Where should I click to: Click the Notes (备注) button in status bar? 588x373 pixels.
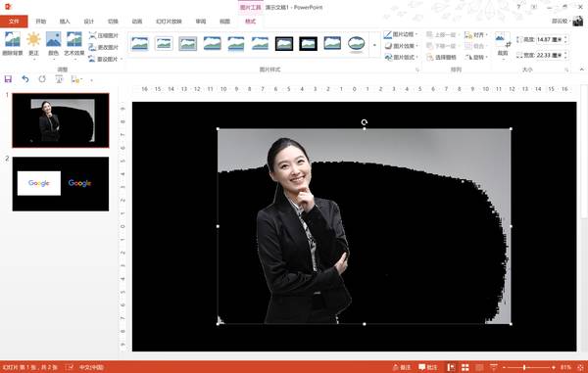(x=401, y=367)
